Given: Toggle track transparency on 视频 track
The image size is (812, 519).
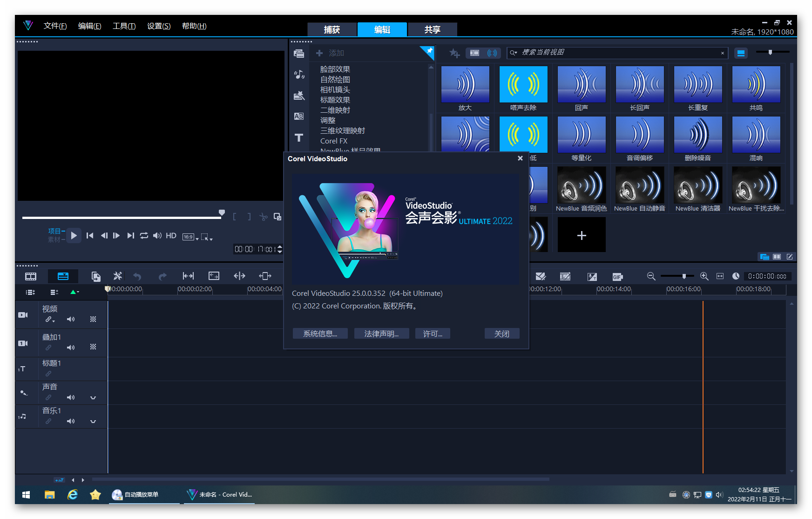Looking at the screenshot, I should click(93, 319).
